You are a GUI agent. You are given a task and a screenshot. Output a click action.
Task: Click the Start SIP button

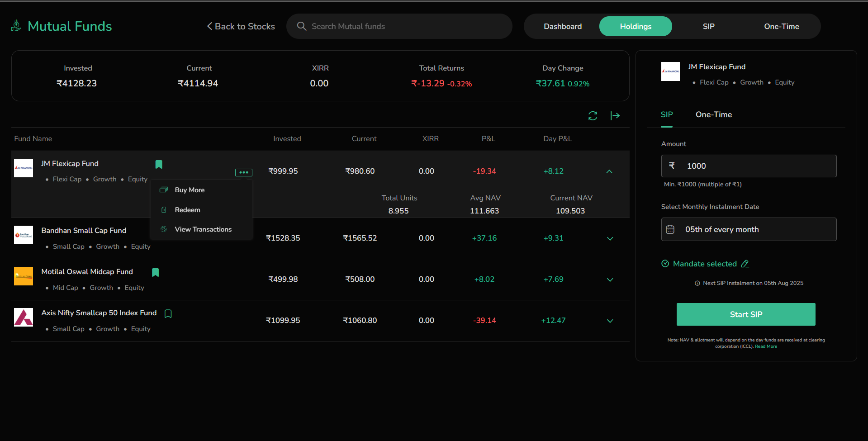click(x=746, y=314)
